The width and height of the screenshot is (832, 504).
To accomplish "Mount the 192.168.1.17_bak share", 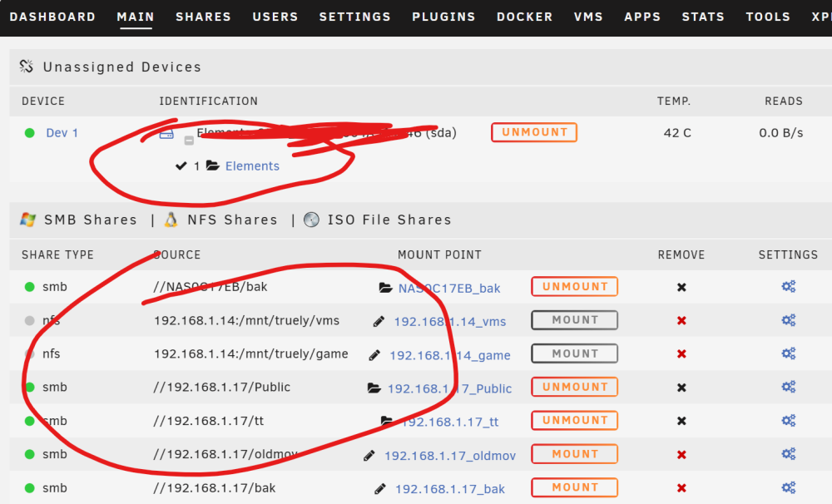I will tap(575, 487).
